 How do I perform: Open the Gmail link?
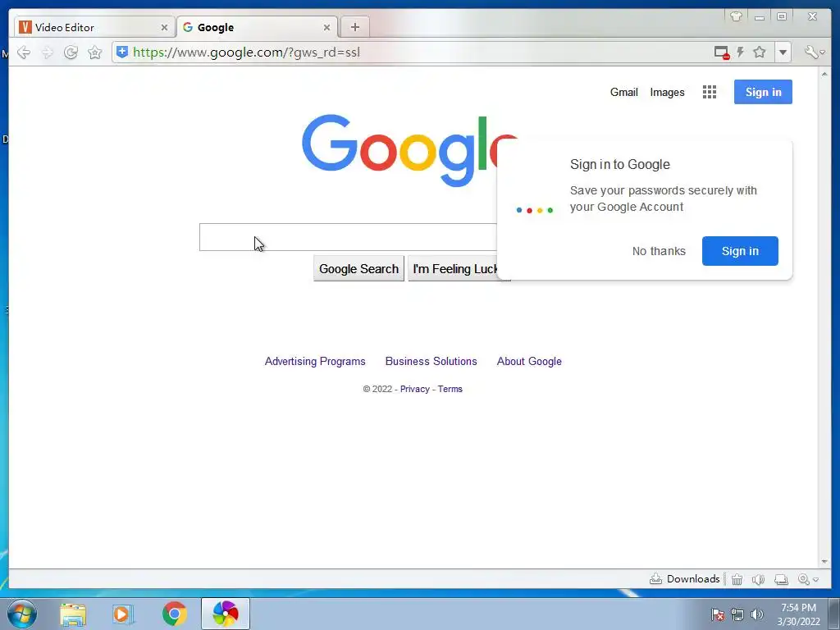click(623, 92)
